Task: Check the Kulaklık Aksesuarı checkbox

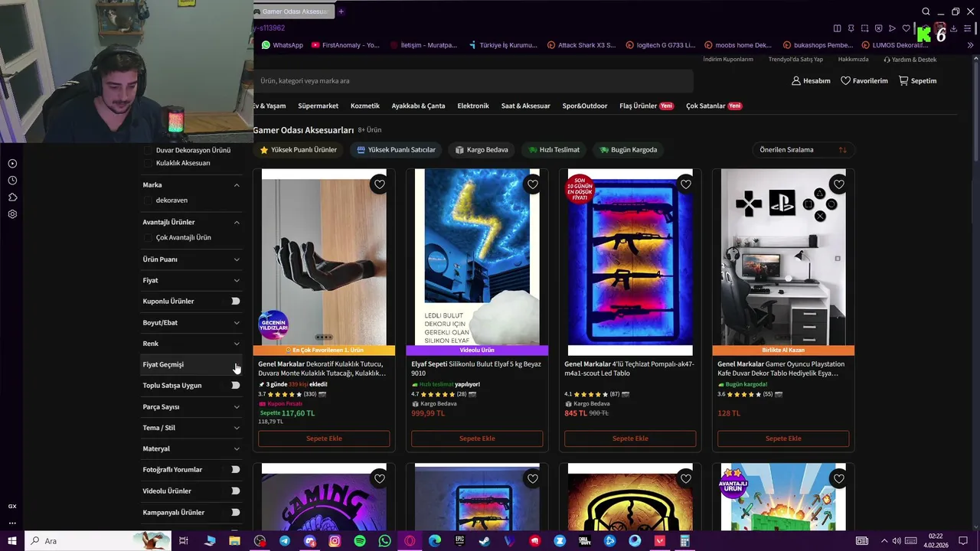Action: [x=148, y=163]
